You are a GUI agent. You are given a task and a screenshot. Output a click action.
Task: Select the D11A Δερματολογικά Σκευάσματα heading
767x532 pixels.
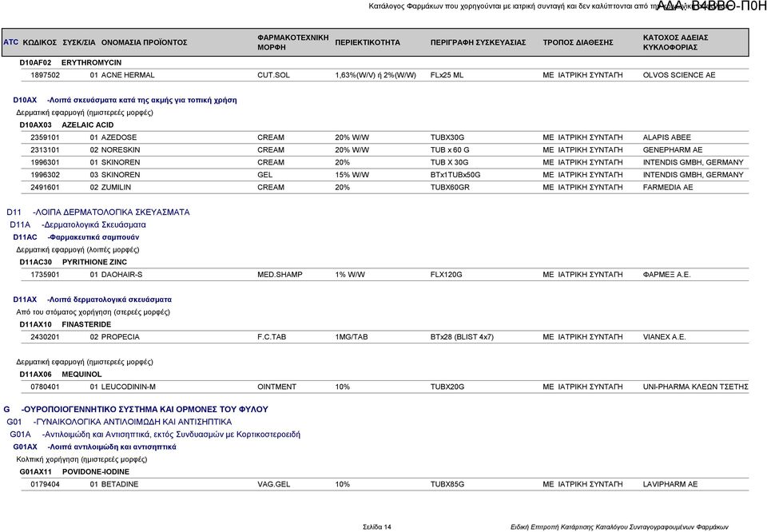(x=77, y=225)
